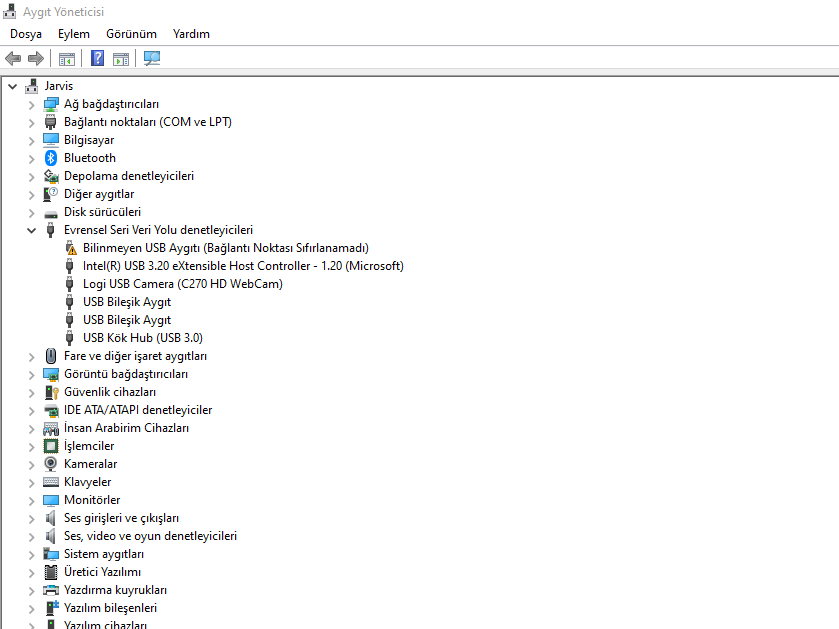This screenshot has width=839, height=629.
Task: Click the Üretici Yazılımı firmware icon
Action: (51, 572)
